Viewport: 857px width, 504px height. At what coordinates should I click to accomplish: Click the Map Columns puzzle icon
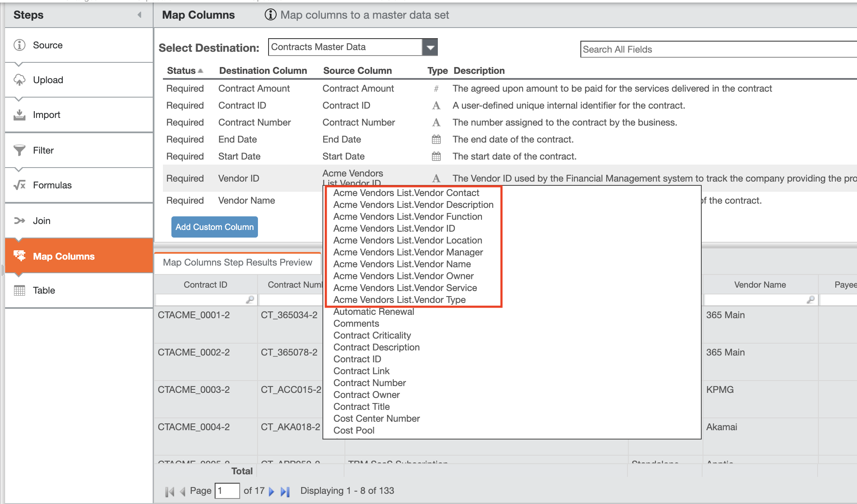(x=20, y=256)
